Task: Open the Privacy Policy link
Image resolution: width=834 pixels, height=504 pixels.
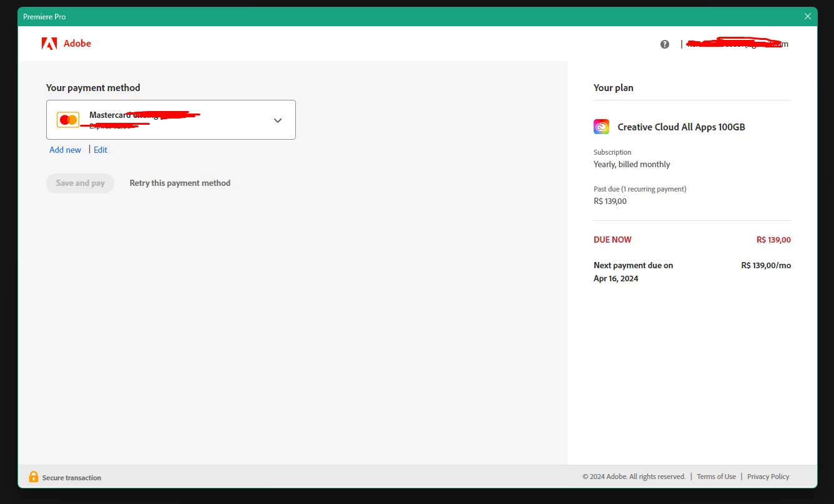Action: [x=768, y=477]
